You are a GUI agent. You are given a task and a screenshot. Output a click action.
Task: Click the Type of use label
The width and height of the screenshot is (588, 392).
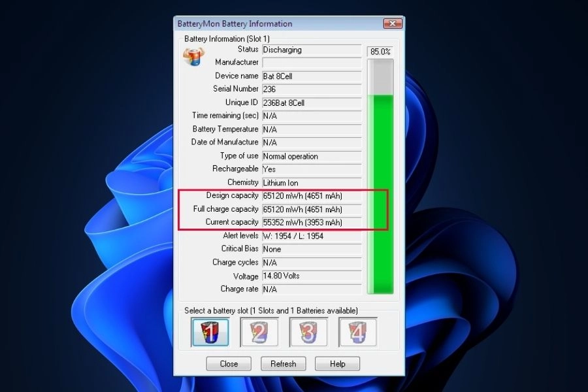pyautogui.click(x=239, y=155)
